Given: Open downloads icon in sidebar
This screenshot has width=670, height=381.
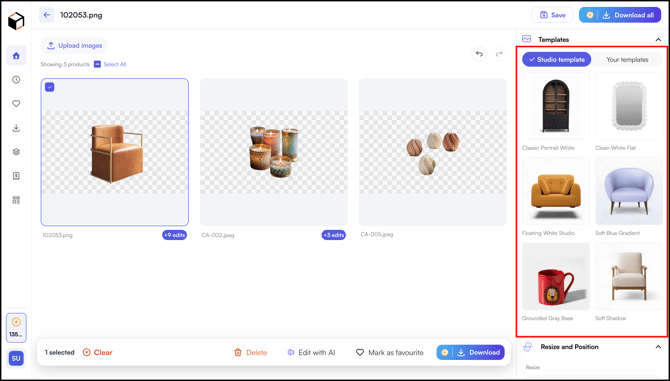Looking at the screenshot, I should click(x=16, y=128).
